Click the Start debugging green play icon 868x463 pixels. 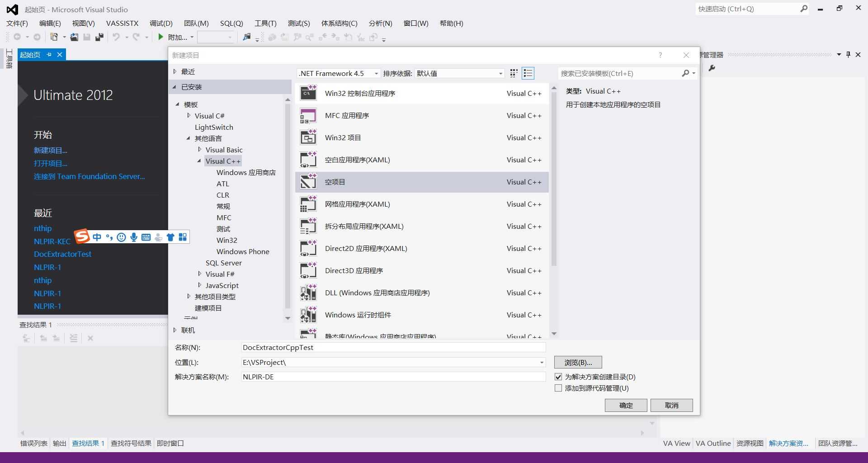click(x=160, y=37)
